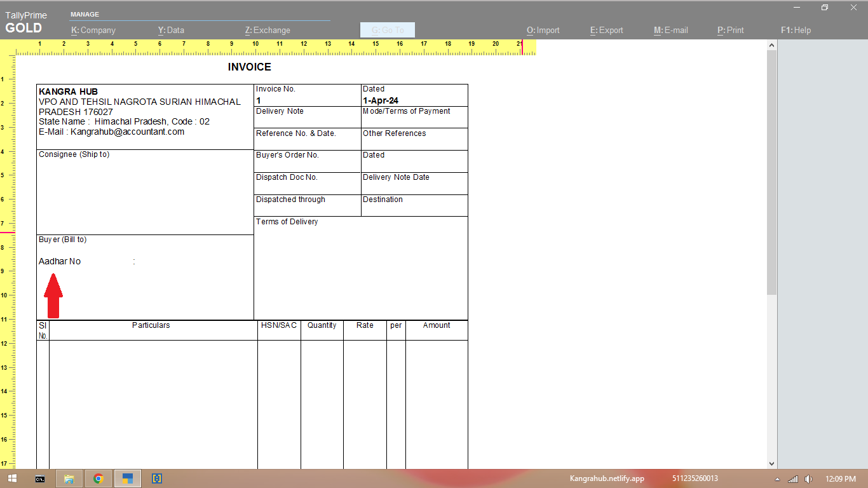Screen dimensions: 868x488
Task: Open network signal tray icon
Action: [x=792, y=478]
